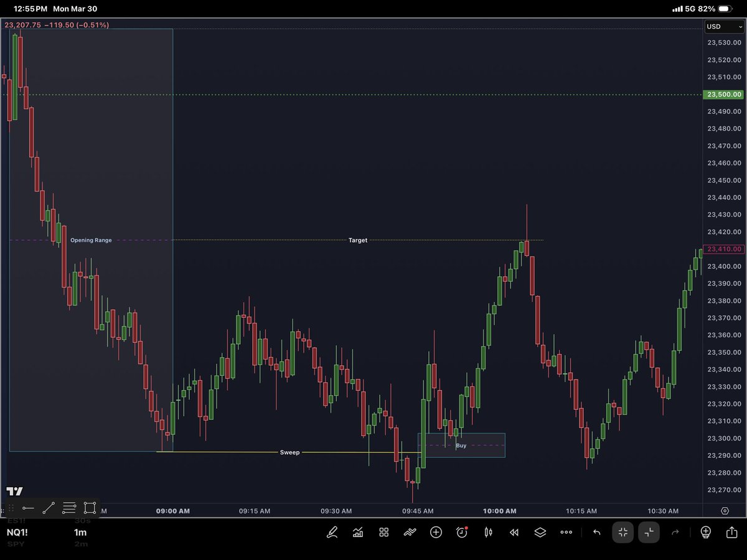Open indicators via the chart icon
This screenshot has height=560, width=747.
click(358, 533)
